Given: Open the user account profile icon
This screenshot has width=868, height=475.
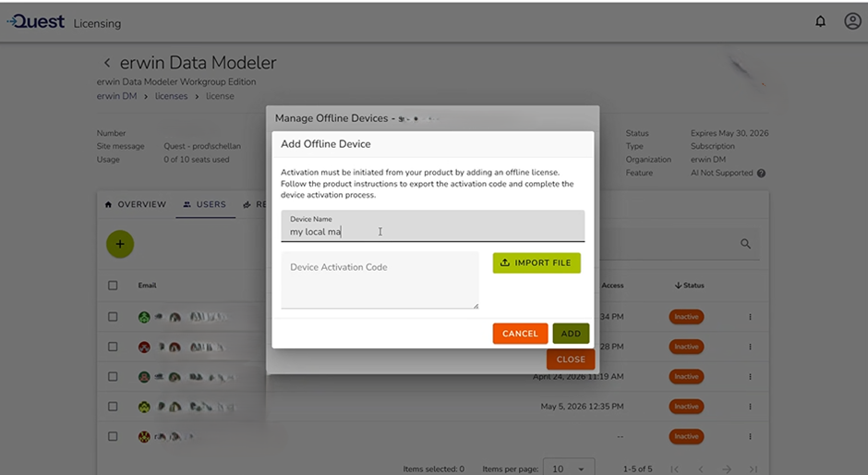Looking at the screenshot, I should 852,21.
